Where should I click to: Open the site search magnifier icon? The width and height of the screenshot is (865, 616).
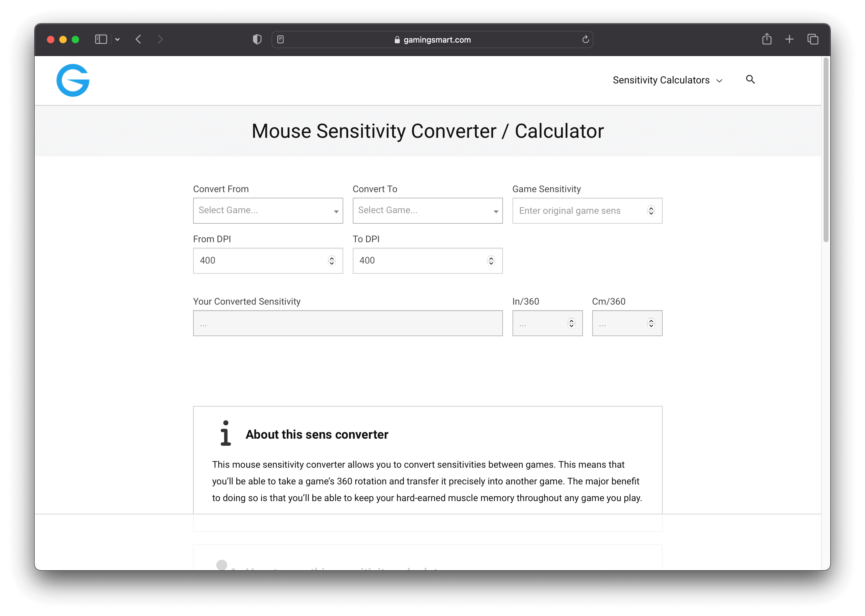point(750,79)
